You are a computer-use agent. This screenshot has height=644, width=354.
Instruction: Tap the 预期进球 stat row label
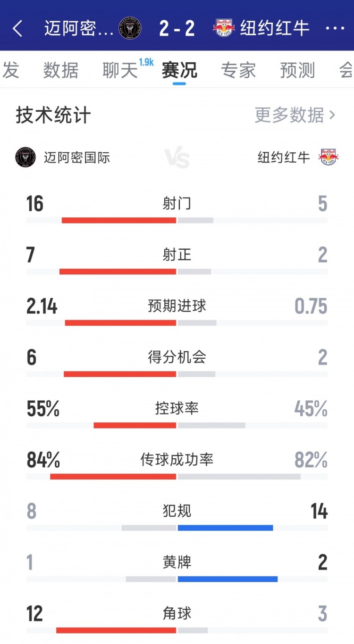click(x=177, y=306)
